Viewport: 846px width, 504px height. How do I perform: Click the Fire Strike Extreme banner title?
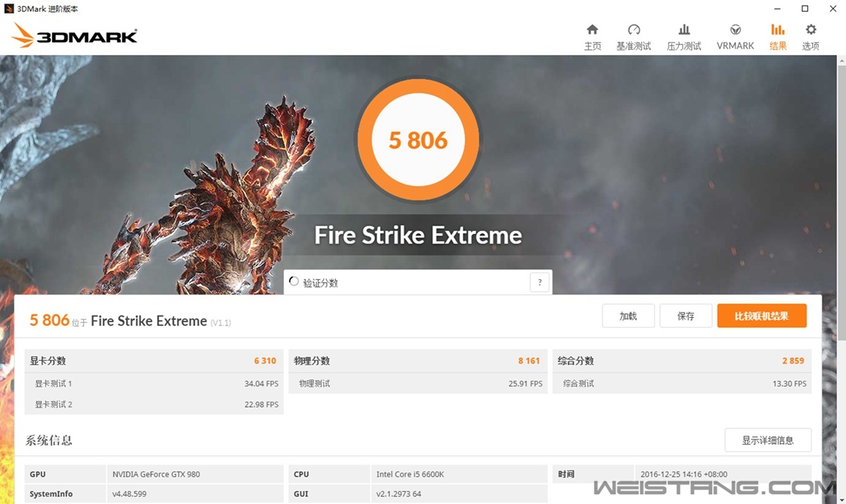coord(418,235)
